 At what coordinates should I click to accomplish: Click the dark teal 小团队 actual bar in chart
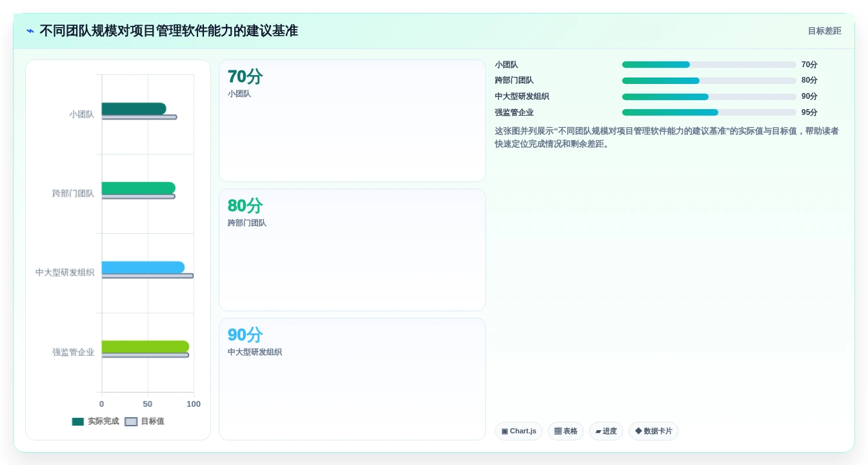coord(134,108)
